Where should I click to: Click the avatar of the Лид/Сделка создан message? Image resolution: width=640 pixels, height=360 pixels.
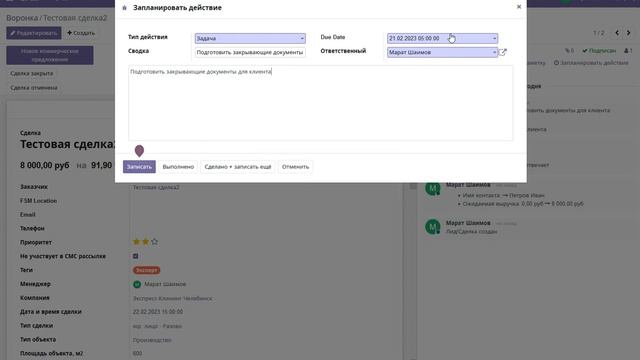tap(433, 227)
